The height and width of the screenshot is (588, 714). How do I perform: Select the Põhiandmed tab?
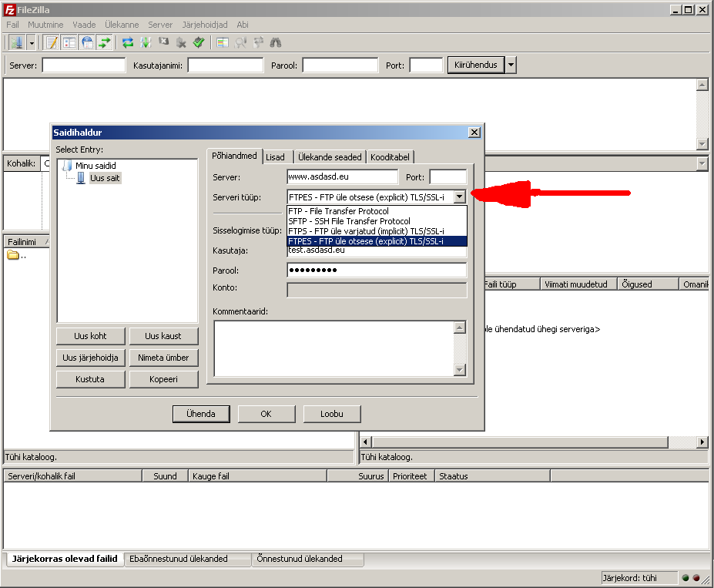pos(234,156)
